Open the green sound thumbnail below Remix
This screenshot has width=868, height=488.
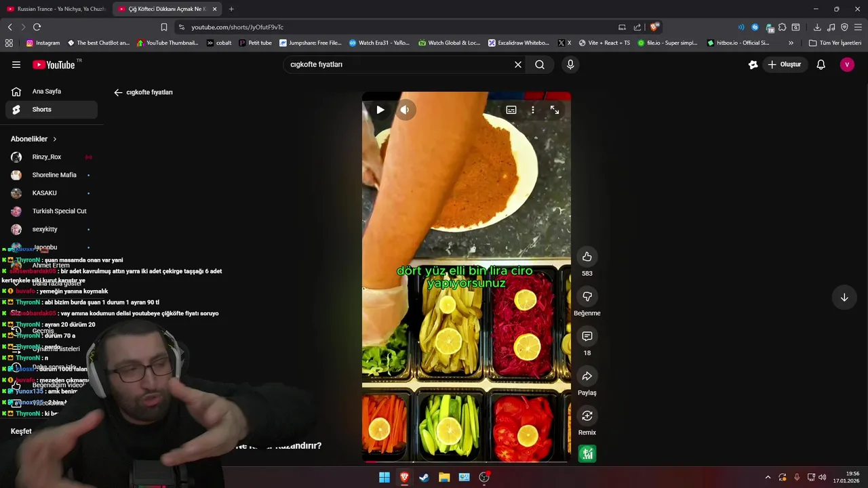[587, 454]
